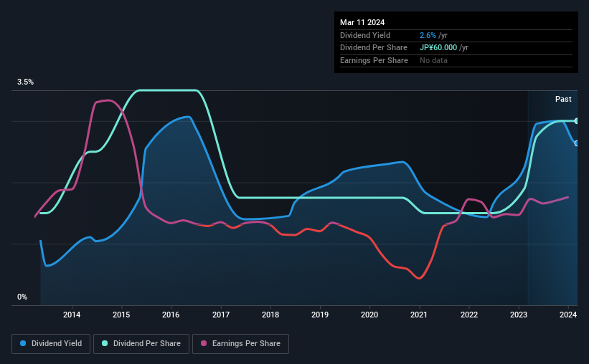Viewport: 589px width, 364px height.
Task: Click the Past region label
Action: pyautogui.click(x=563, y=99)
